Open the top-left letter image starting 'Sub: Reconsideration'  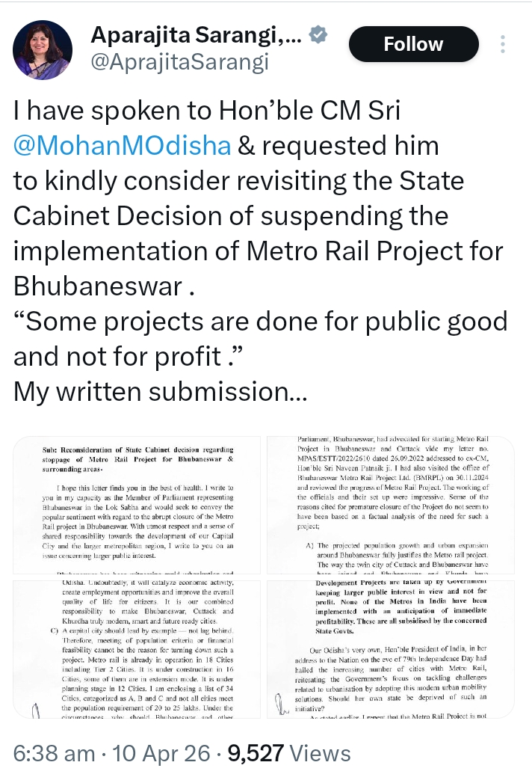click(137, 506)
